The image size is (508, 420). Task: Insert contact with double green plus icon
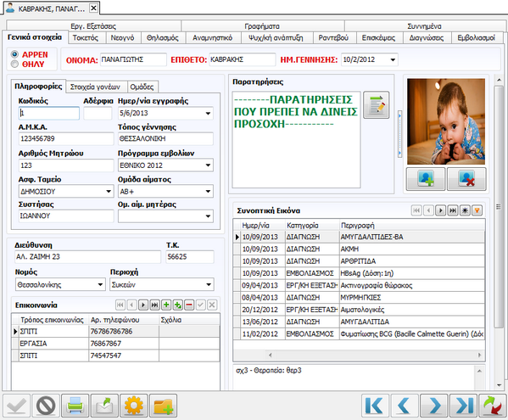pos(177,305)
